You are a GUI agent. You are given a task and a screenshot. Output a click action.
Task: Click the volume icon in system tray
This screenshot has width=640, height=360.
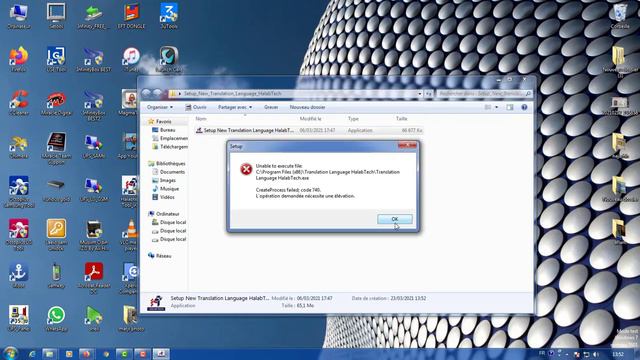click(596, 354)
